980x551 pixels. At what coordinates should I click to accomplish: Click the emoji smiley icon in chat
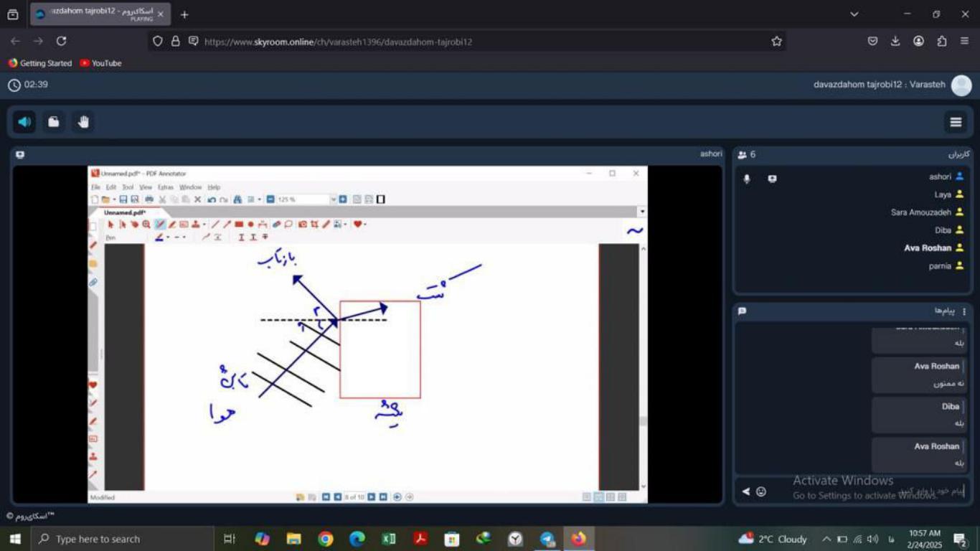pos(761,491)
